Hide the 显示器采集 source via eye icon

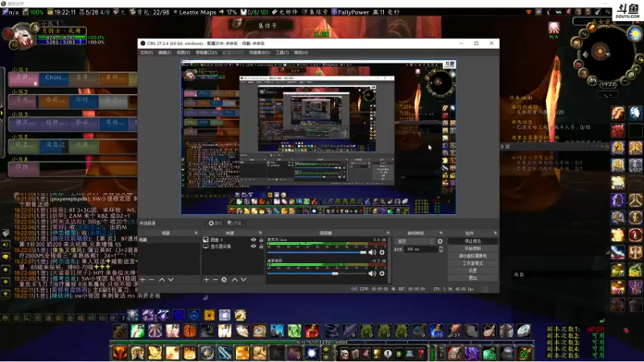(253, 246)
